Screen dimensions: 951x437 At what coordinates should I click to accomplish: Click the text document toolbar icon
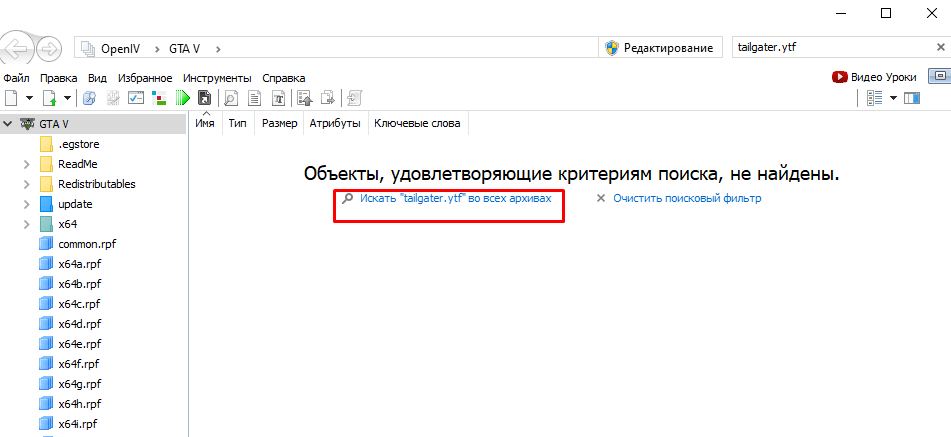[x=255, y=97]
